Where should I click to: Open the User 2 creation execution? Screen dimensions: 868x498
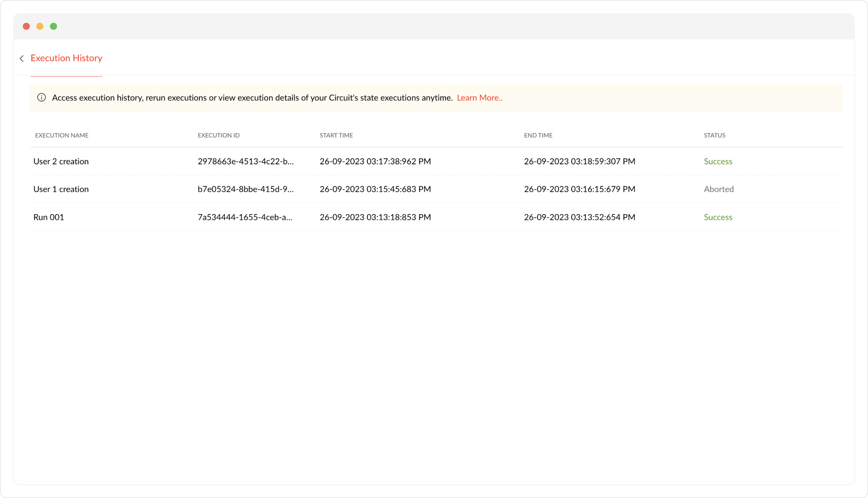click(61, 161)
